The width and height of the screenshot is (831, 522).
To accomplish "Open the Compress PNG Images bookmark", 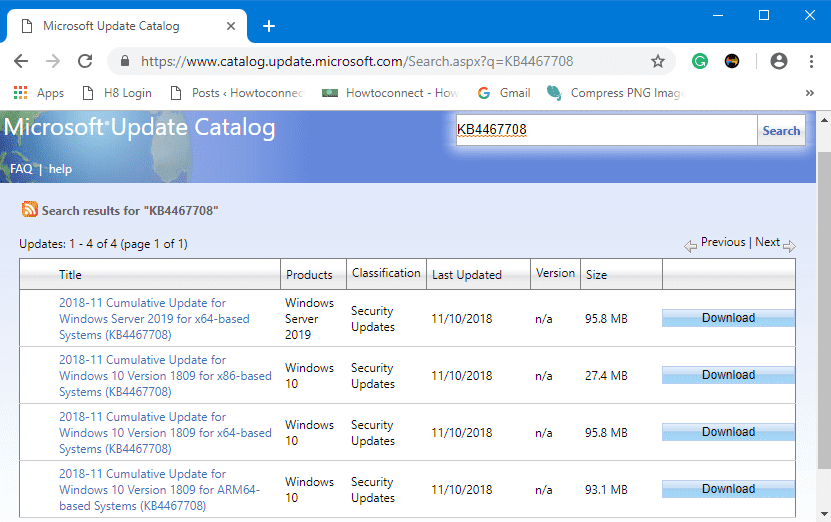I will pyautogui.click(x=616, y=93).
